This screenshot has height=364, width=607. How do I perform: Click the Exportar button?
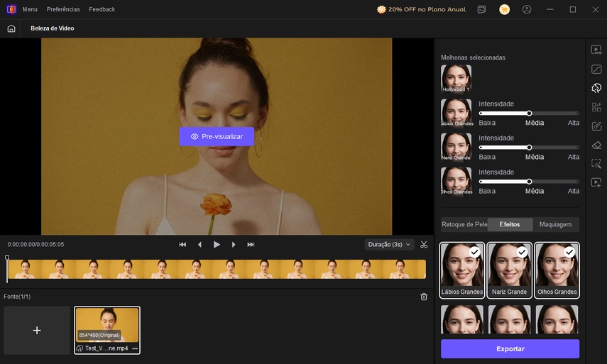coord(510,349)
